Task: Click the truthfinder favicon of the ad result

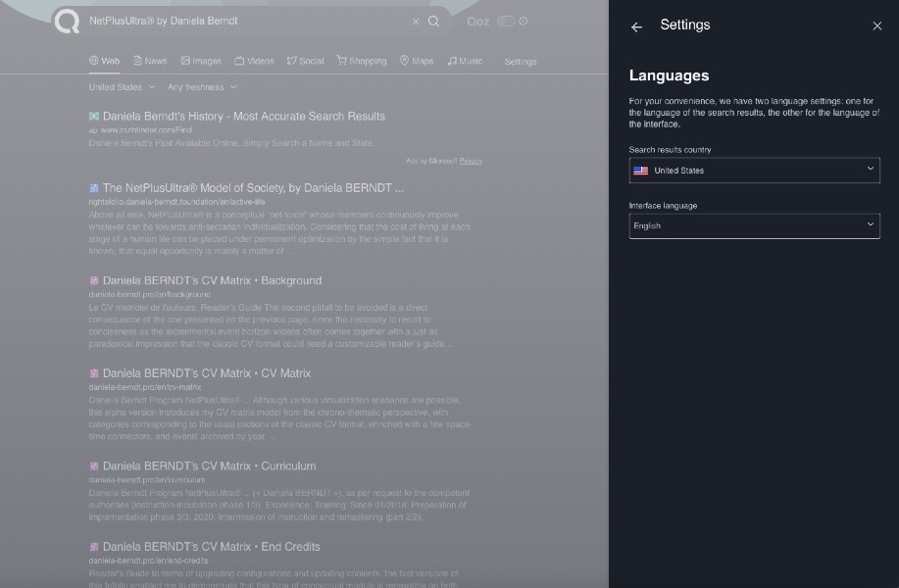Action: 94,117
